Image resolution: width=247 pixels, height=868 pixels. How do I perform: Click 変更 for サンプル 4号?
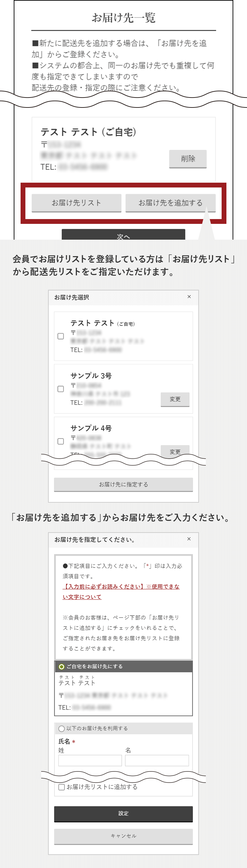175,451
